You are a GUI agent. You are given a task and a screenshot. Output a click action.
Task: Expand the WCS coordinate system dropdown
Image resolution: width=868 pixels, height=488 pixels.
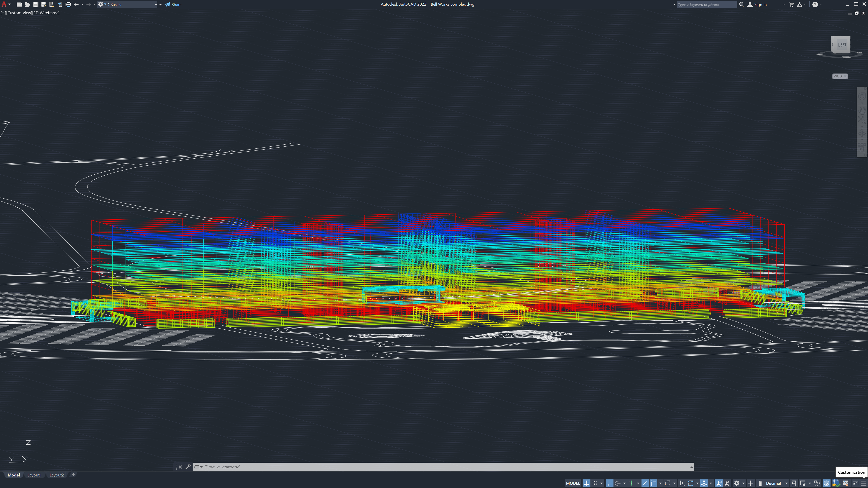tap(840, 76)
